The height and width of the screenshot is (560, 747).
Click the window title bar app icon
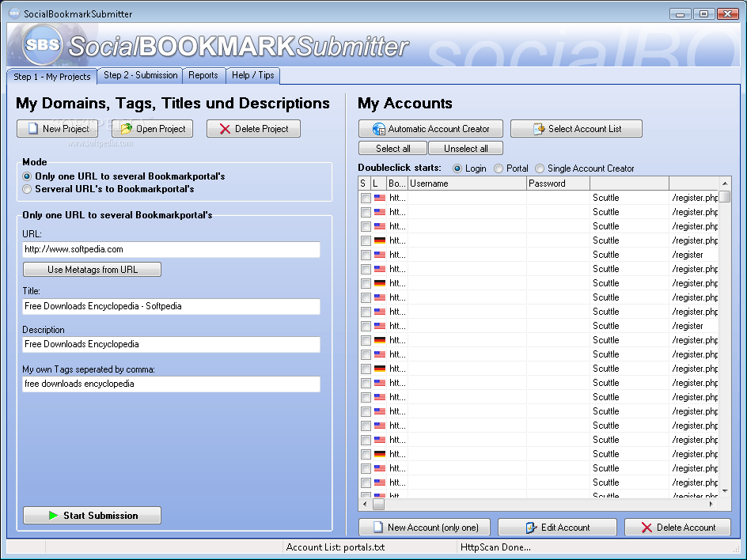[15, 13]
